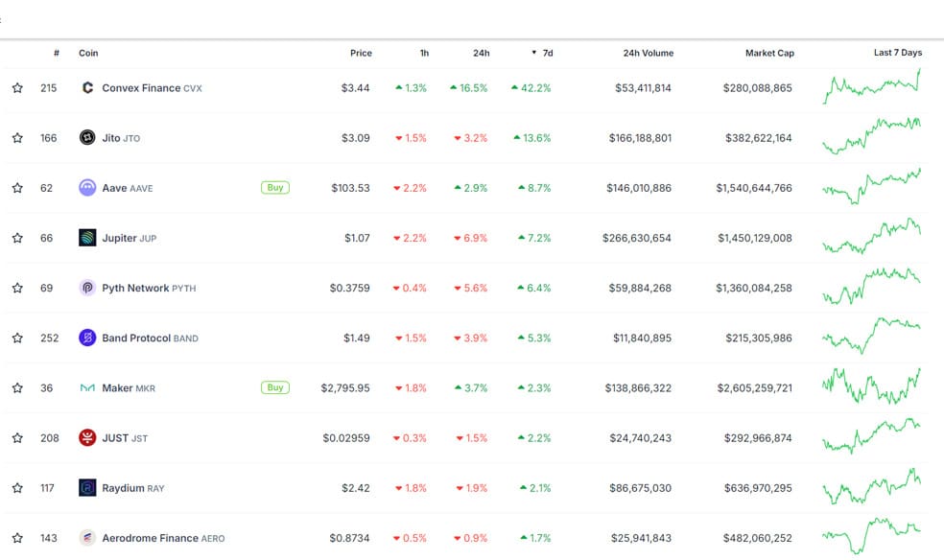Select Raydium market cap $636,970,295
Screen dimensions: 944x560
click(x=758, y=487)
